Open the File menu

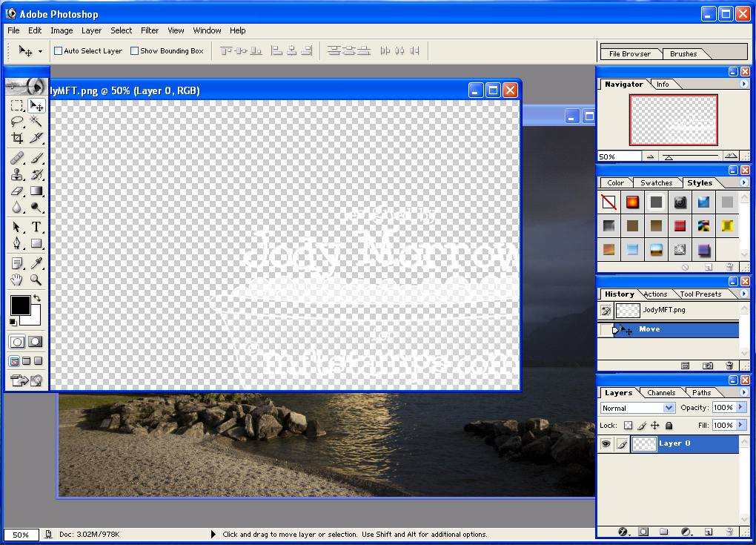tap(13, 30)
